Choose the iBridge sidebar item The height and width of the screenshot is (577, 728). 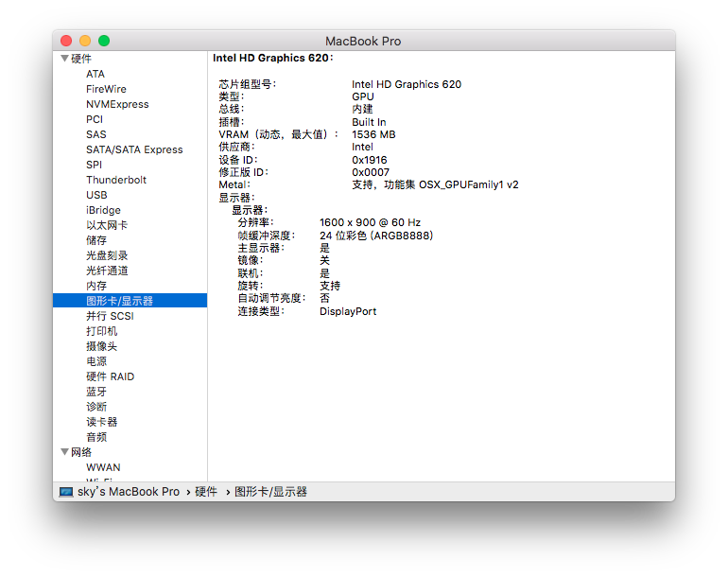pos(103,210)
